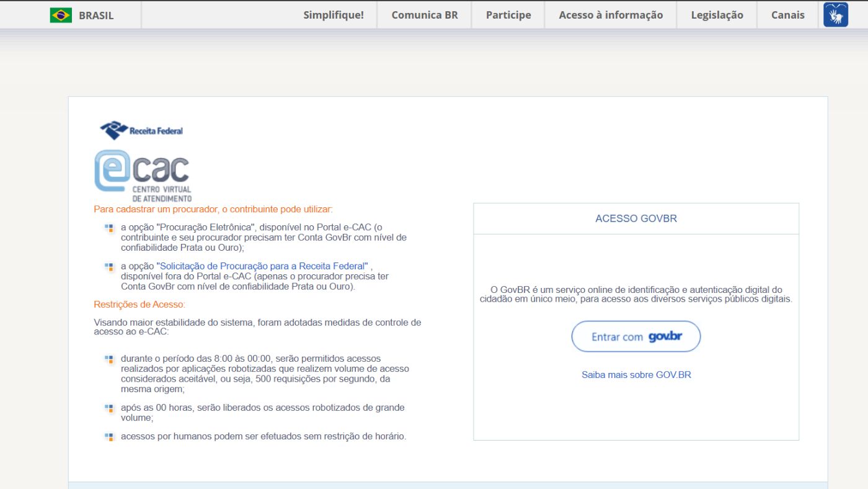Screen dimensions: 868x489
Task: Click Entrar com gov.br button
Action: (x=636, y=336)
